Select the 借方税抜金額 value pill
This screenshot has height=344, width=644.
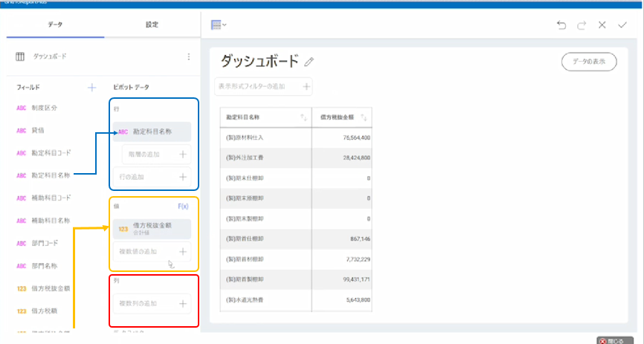click(x=153, y=228)
